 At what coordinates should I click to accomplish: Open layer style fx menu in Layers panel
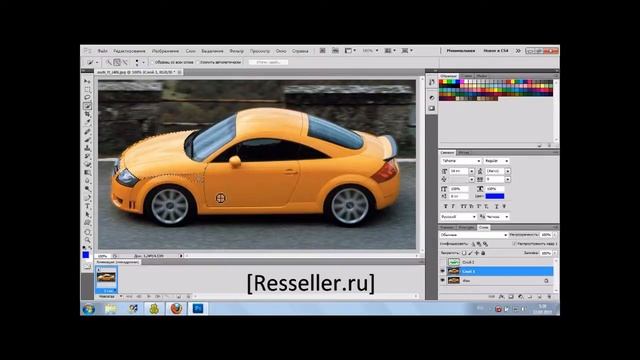(x=501, y=297)
